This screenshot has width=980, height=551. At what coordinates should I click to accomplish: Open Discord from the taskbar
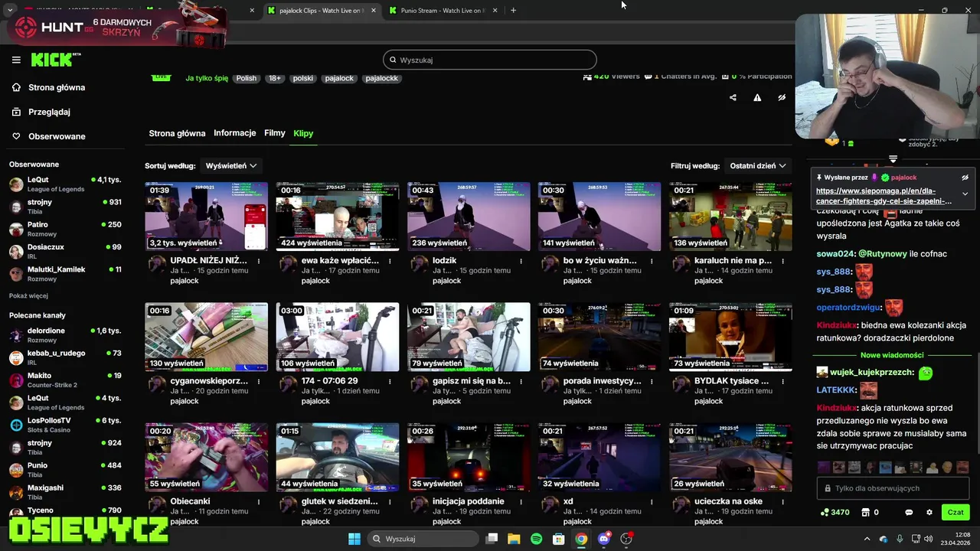coord(604,539)
